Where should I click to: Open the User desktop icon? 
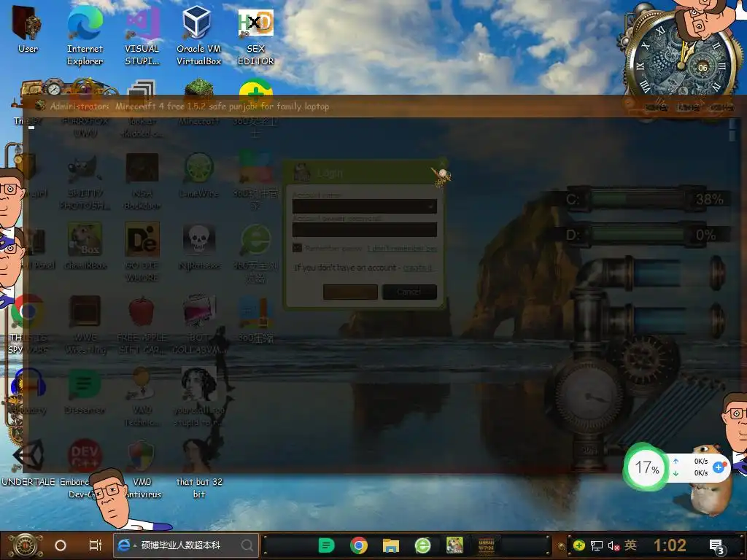point(28,30)
